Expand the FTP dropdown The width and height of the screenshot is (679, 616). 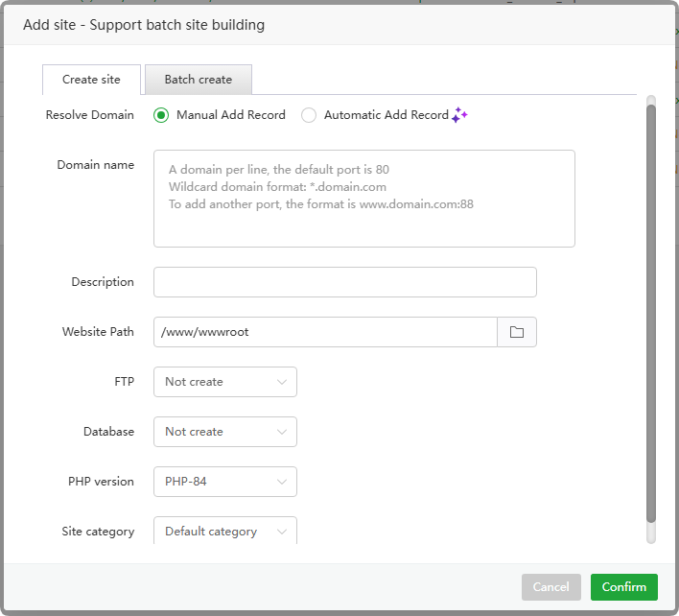[x=225, y=382]
